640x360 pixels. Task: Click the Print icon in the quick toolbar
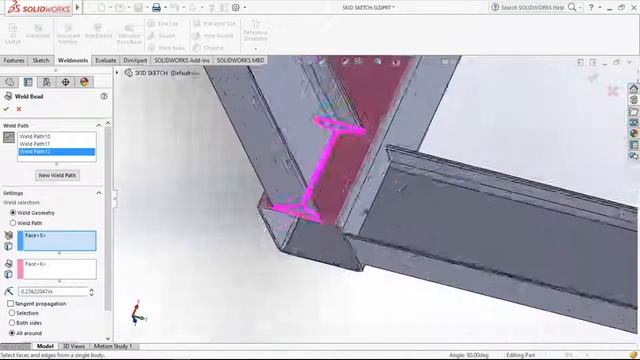click(156, 7)
